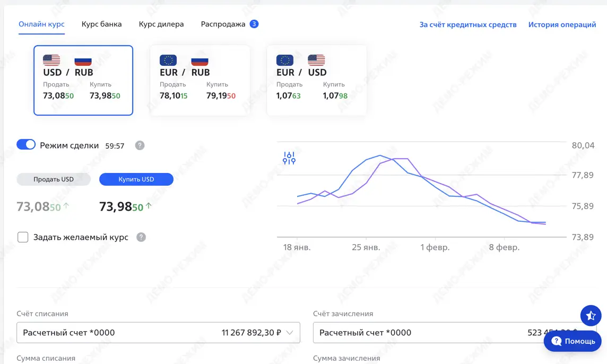Click the star favorites floating button
The width and height of the screenshot is (607, 364).
coord(591,316)
